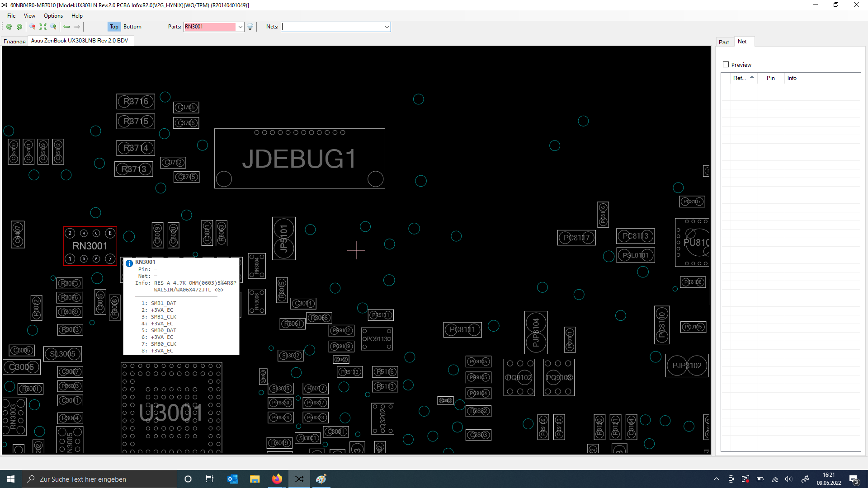Expand the Parts dropdown list
The height and width of the screenshot is (488, 868).
click(x=241, y=27)
